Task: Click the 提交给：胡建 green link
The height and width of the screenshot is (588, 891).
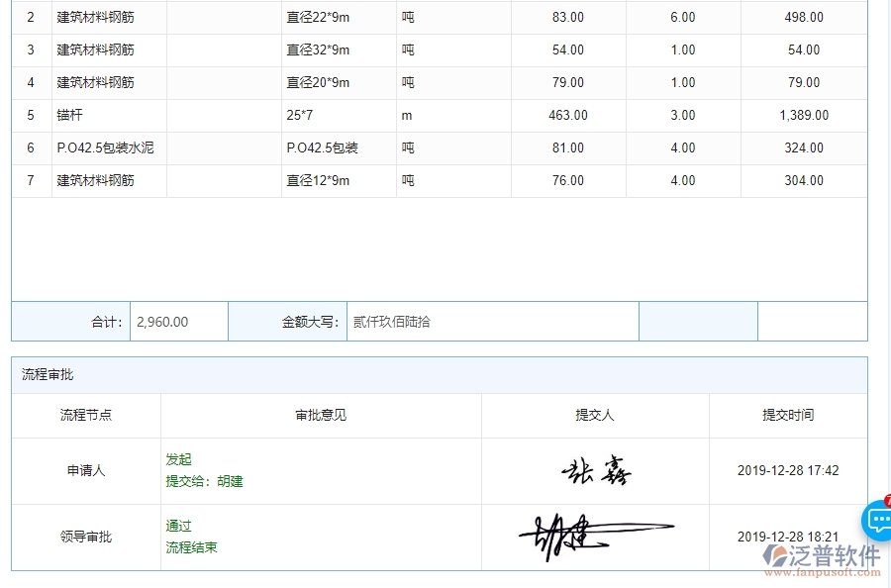Action: [206, 480]
